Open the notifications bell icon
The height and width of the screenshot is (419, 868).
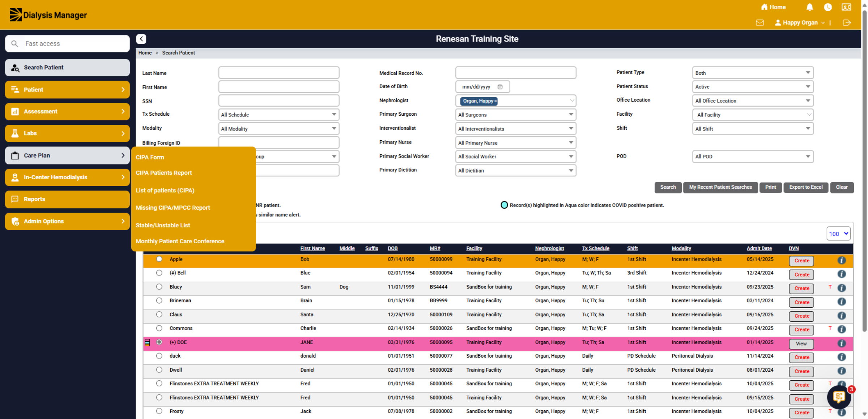click(809, 7)
